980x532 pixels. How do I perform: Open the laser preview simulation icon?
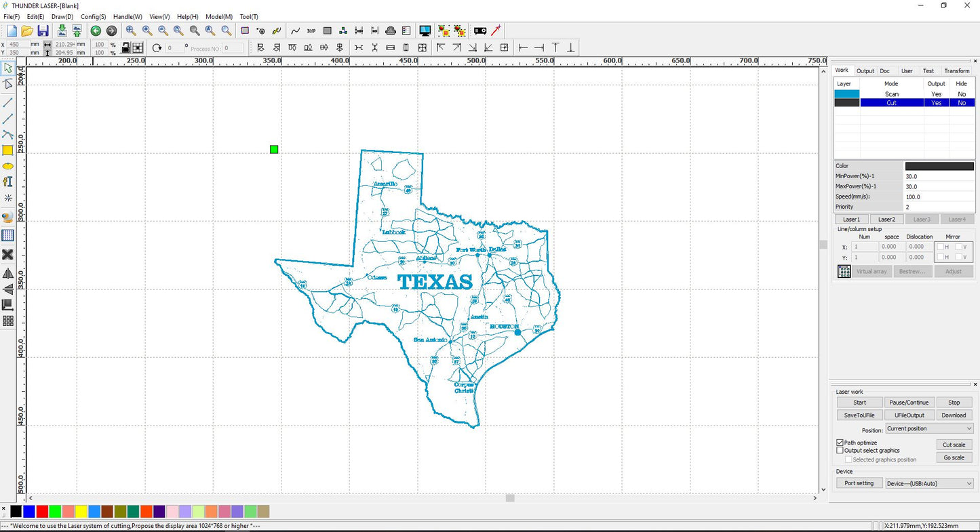(x=425, y=30)
